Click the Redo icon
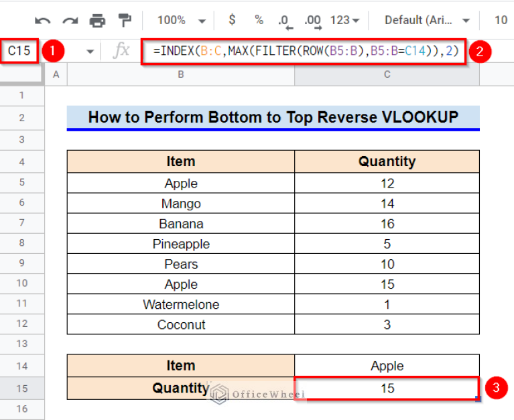Screen dimensions: 514x420 pyautogui.click(x=70, y=21)
